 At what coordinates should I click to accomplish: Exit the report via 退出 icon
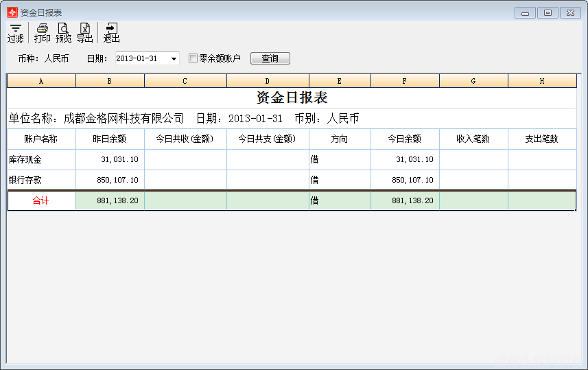pos(111,32)
